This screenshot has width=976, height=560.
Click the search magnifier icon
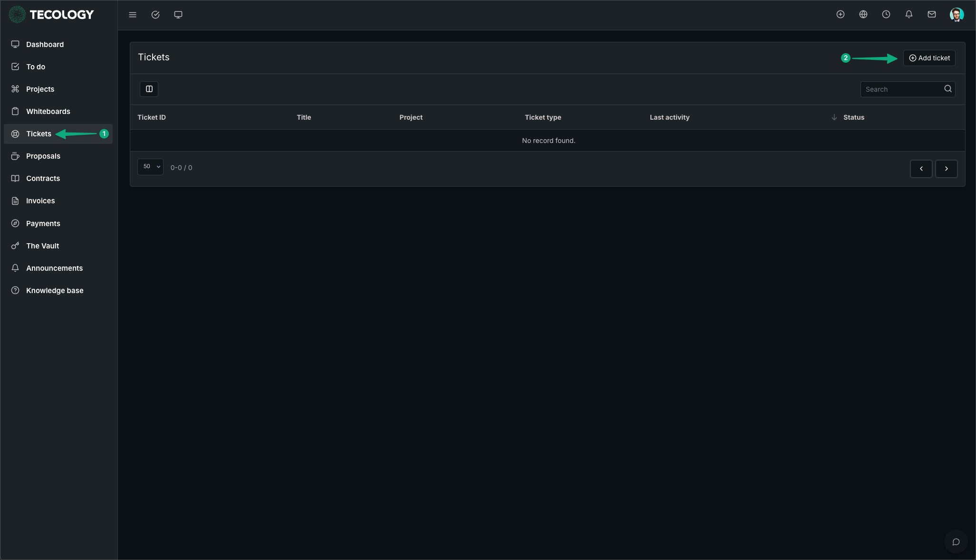(947, 89)
